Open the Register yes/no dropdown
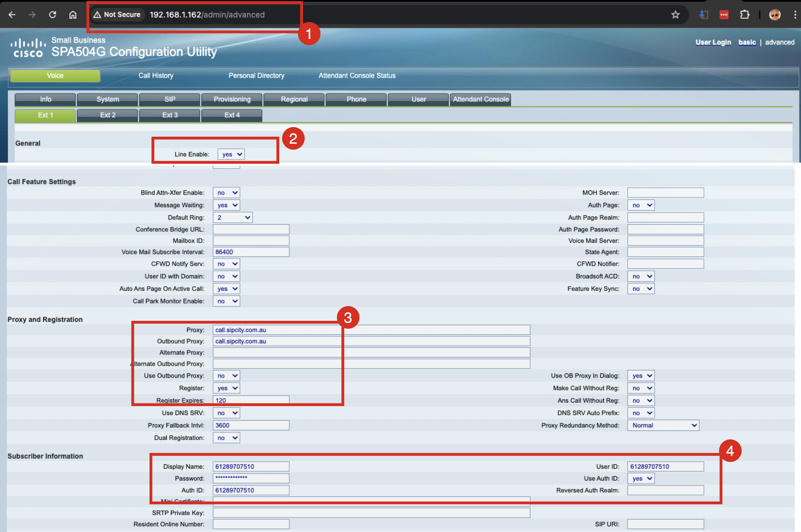This screenshot has width=801, height=532. click(x=226, y=388)
